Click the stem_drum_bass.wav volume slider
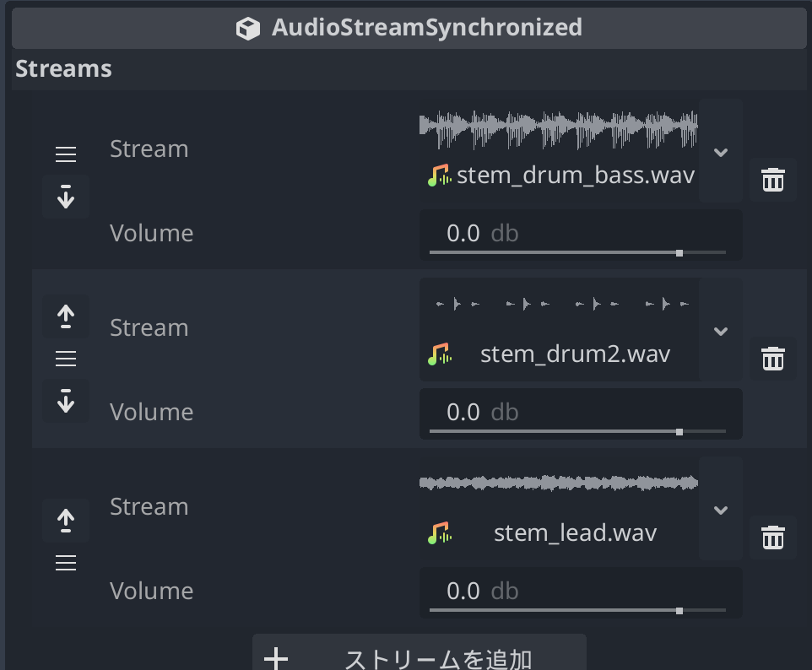The image size is (812, 670). coord(577,251)
